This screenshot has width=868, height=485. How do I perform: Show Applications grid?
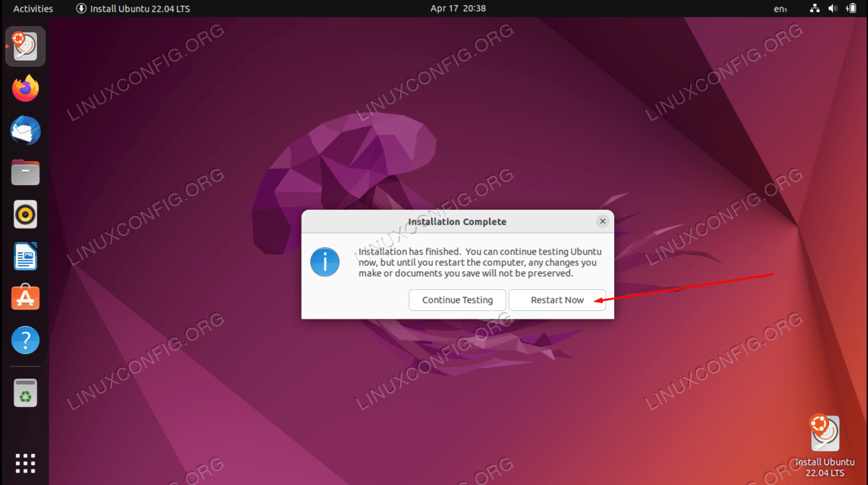(25, 463)
